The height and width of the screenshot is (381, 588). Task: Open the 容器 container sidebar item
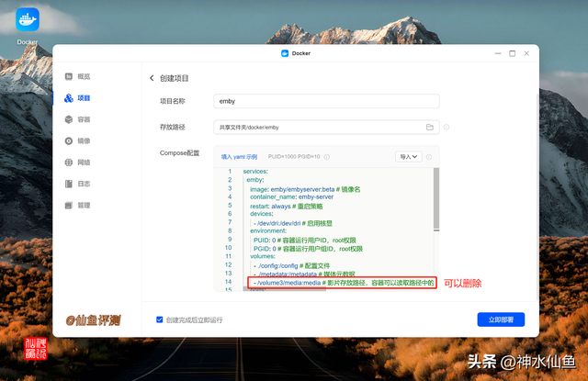click(x=77, y=119)
